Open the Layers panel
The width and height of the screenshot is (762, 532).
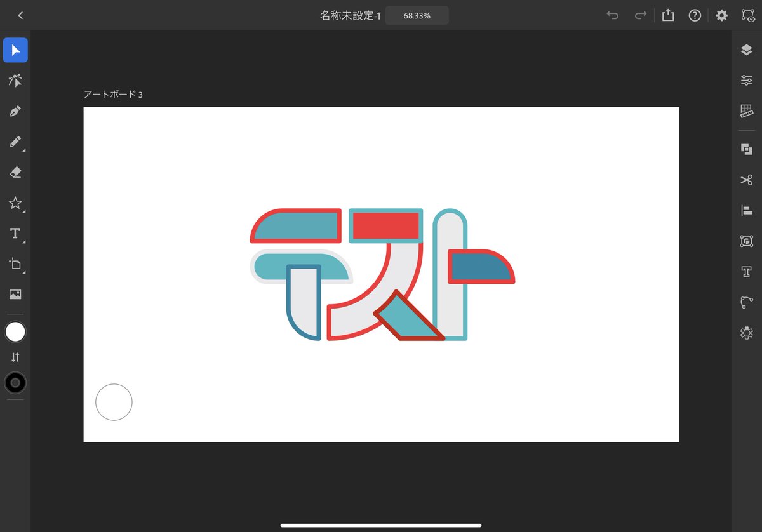pyautogui.click(x=747, y=50)
